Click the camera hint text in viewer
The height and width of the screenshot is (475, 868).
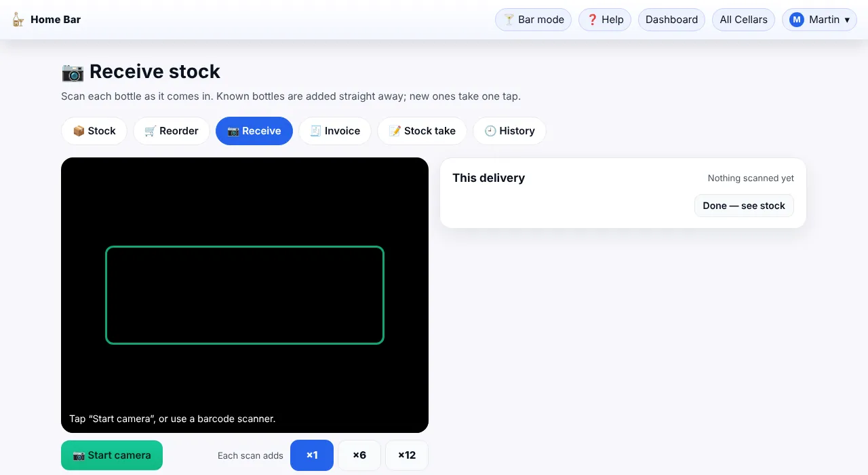(x=172, y=419)
